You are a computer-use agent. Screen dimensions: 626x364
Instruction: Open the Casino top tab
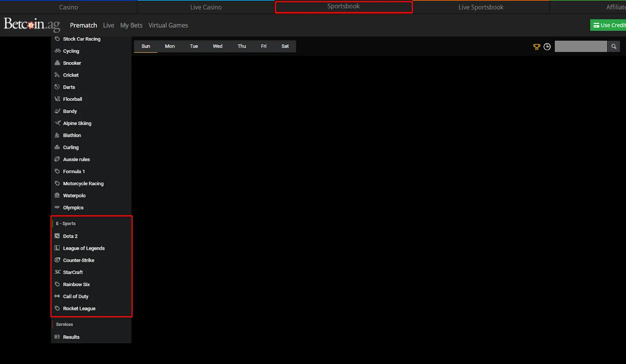coord(68,7)
